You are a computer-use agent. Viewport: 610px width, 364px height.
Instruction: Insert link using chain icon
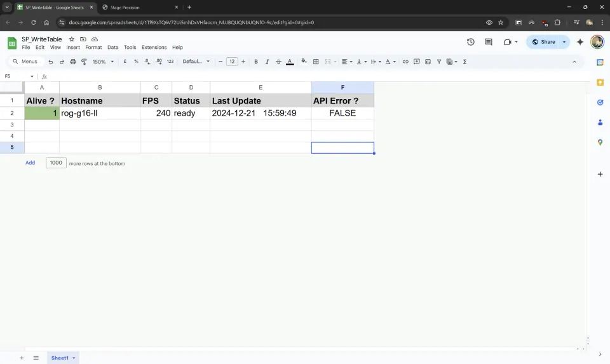(405, 62)
